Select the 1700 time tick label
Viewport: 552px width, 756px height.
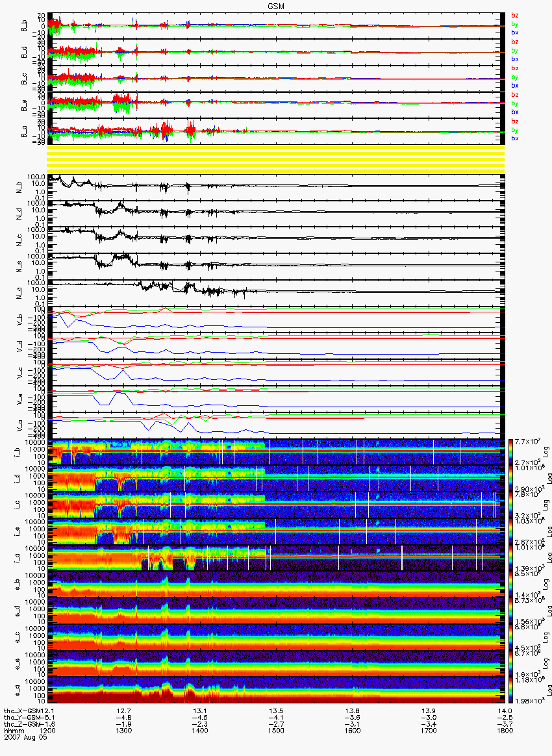tap(429, 731)
